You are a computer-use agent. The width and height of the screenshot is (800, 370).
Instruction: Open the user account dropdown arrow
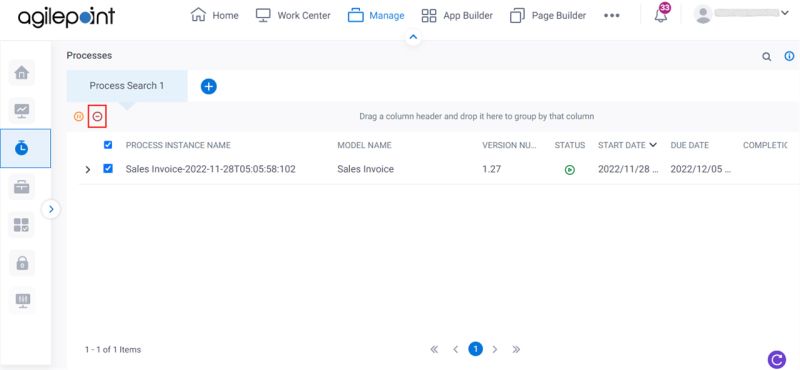785,13
